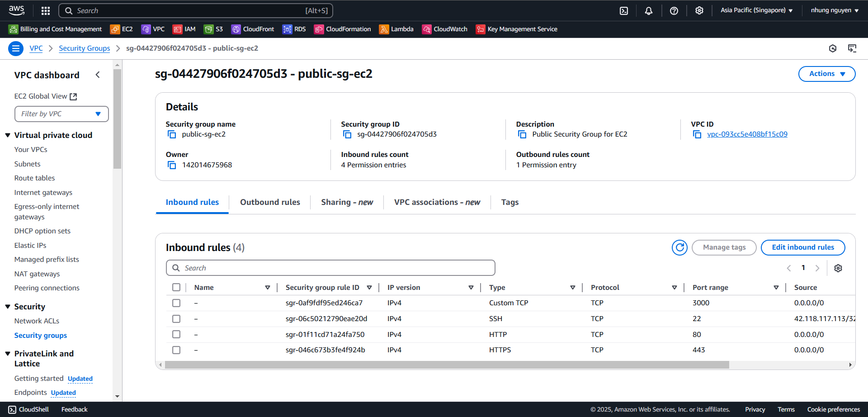The width and height of the screenshot is (868, 417).
Task: Open the CloudWatch service shortcut
Action: (445, 29)
